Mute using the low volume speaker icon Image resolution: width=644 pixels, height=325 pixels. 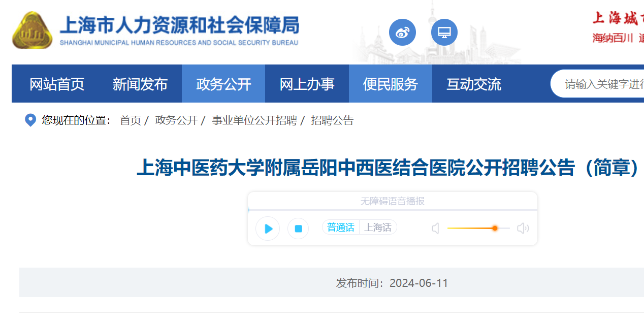(435, 229)
